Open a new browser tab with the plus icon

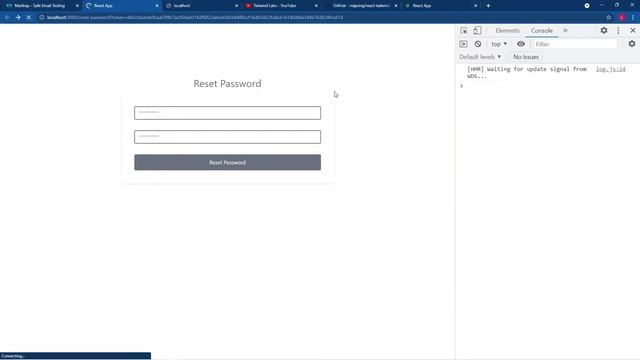click(x=488, y=6)
